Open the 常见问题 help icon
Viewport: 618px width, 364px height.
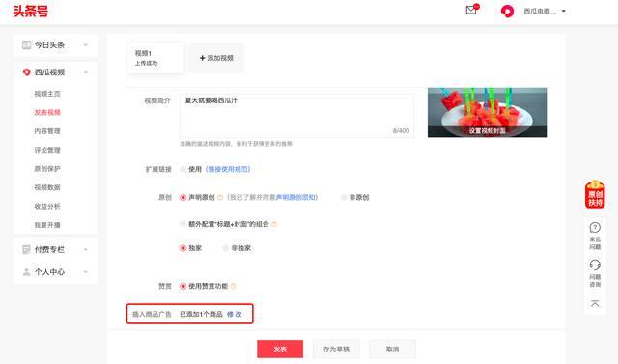(x=595, y=236)
